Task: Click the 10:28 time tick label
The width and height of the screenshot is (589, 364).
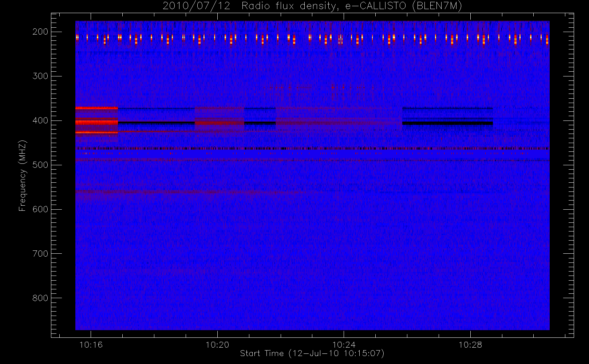Action: 470,345
